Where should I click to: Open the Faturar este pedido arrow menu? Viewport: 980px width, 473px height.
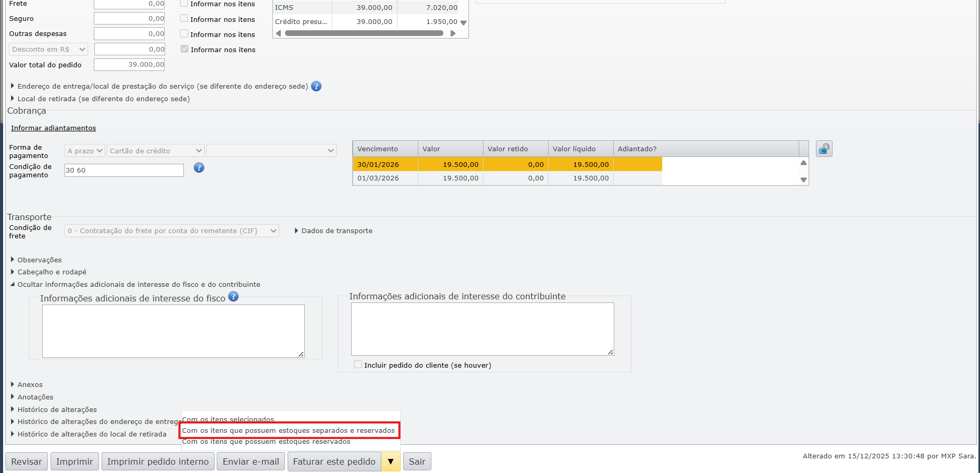tap(391, 462)
